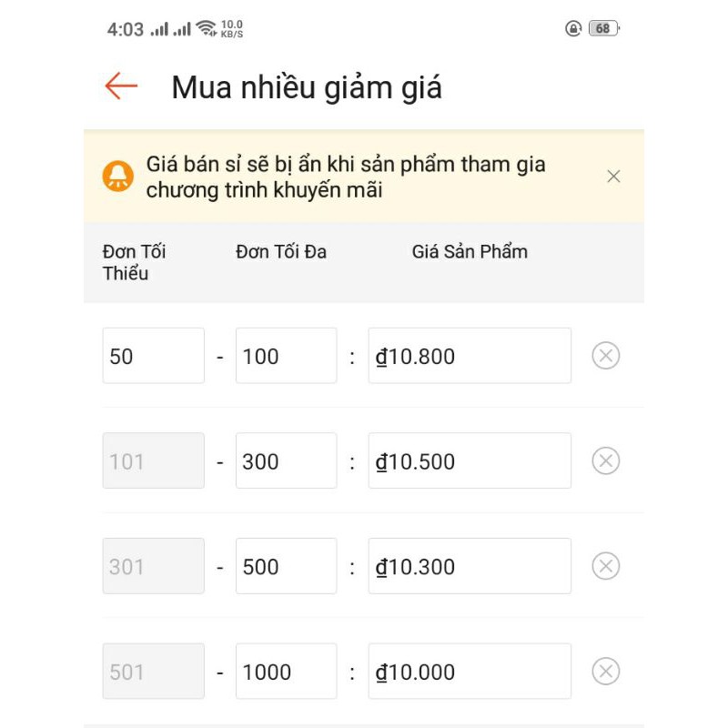
Task: Tap the disabled 501 minimum field
Action: pyautogui.click(x=153, y=672)
